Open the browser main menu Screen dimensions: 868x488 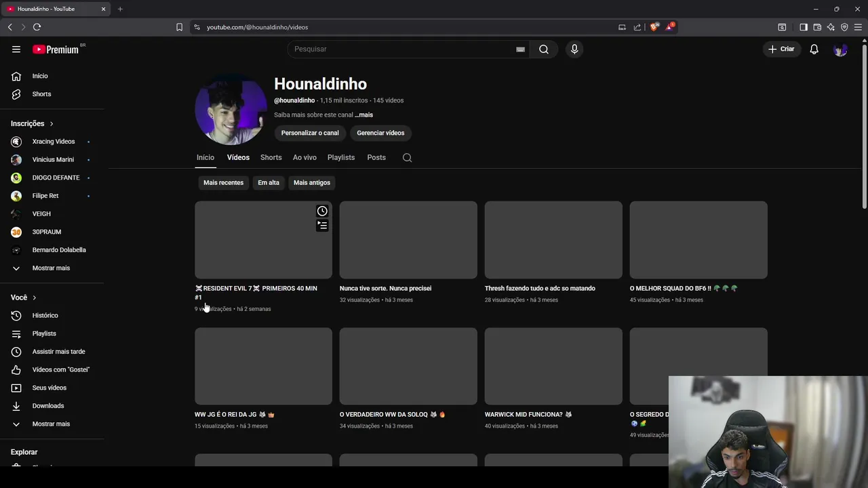pos(859,27)
